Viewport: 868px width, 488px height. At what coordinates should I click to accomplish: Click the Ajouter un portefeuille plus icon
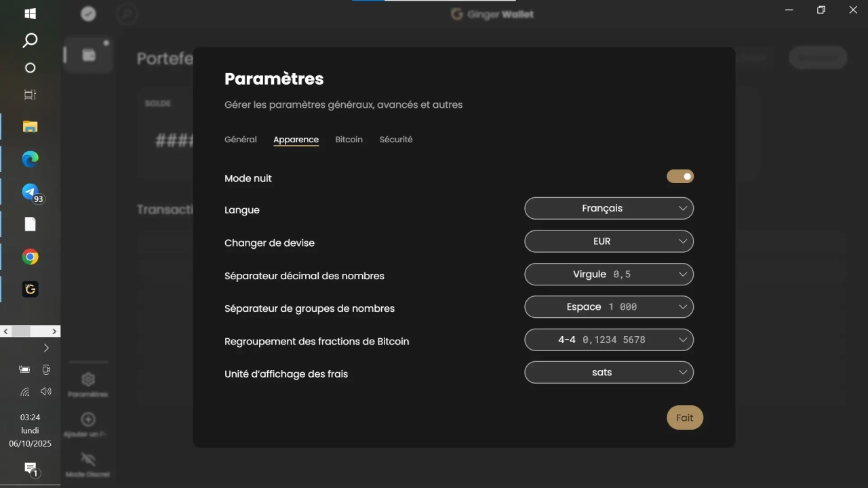tap(88, 420)
